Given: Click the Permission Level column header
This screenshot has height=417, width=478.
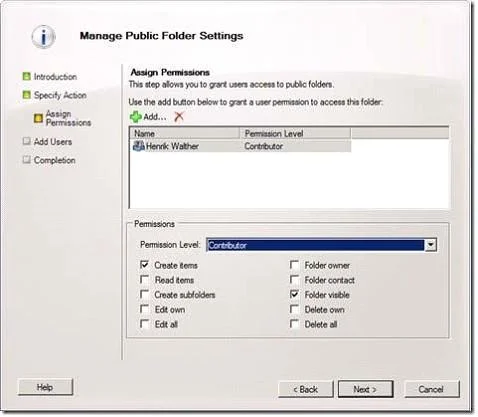Looking at the screenshot, I should 295,133.
